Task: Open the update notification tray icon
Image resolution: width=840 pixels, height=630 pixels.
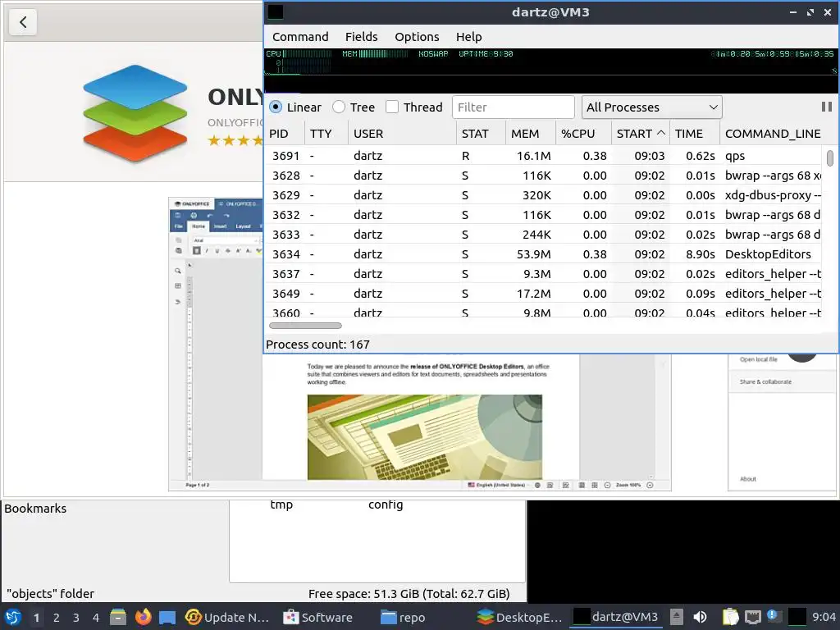Action: (773, 616)
